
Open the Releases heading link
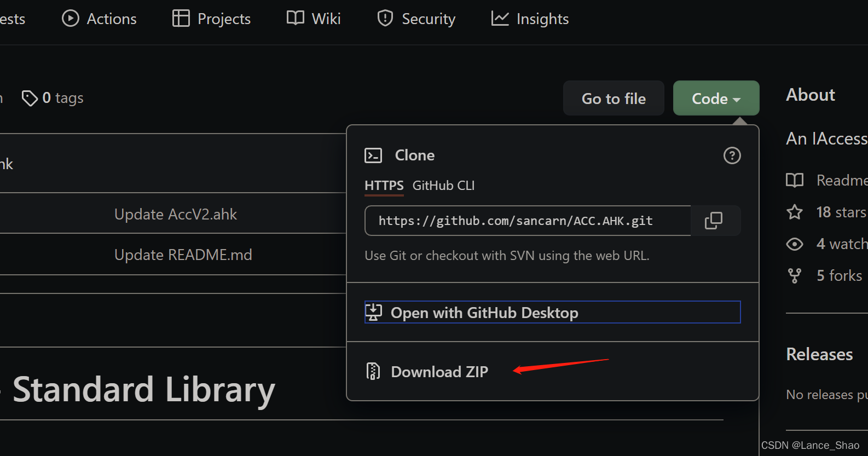point(819,354)
